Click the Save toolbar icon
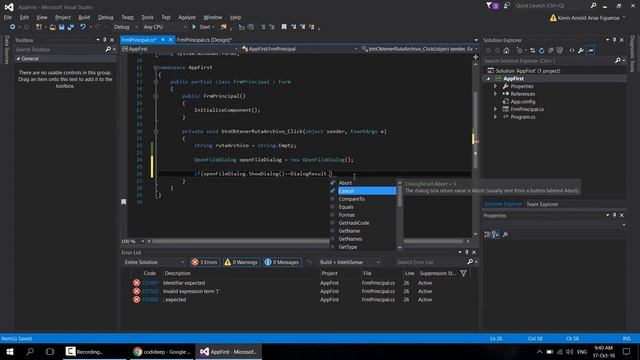The height and width of the screenshot is (360, 640). point(62,27)
